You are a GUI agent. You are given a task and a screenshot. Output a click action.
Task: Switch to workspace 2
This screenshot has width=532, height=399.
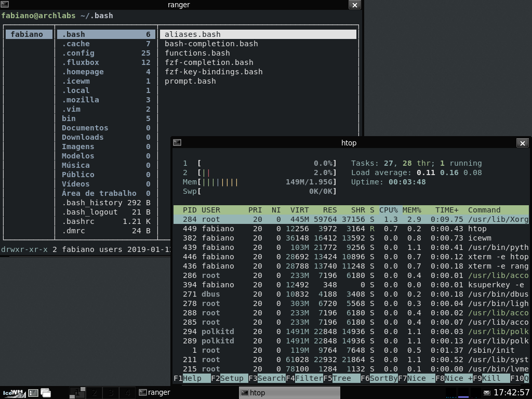[94, 393]
